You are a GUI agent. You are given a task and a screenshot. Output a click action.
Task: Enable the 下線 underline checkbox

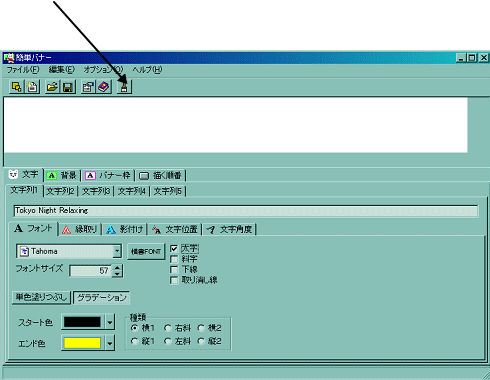[174, 269]
